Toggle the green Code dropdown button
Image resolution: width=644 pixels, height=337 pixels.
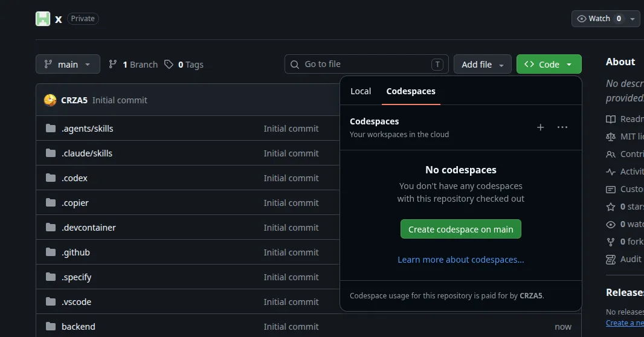pyautogui.click(x=549, y=65)
